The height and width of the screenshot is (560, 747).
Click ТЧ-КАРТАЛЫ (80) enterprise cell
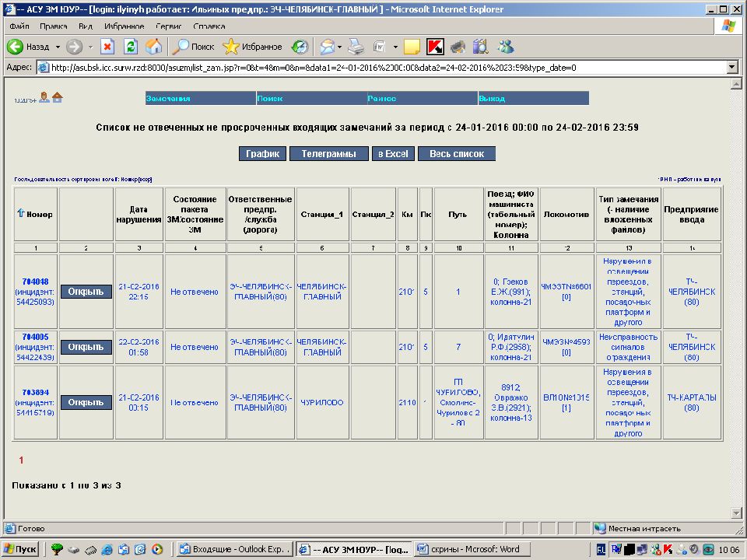tap(692, 402)
